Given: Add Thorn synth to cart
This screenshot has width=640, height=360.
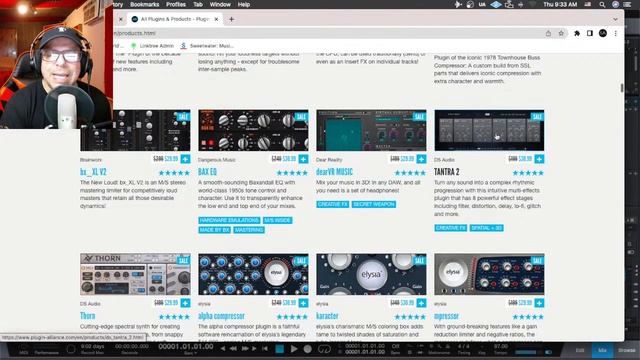Looking at the screenshot, I should tap(185, 303).
